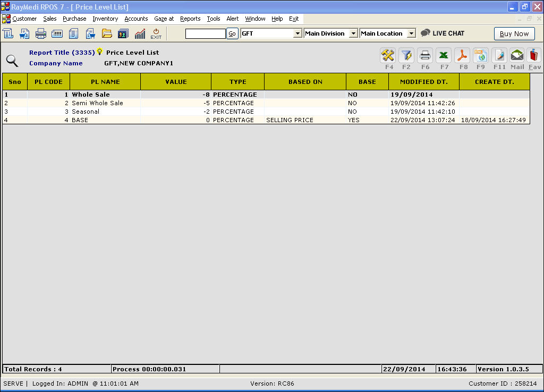Expand the GFT company dropdown
Image resolution: width=544 pixels, height=392 pixels.
point(297,33)
